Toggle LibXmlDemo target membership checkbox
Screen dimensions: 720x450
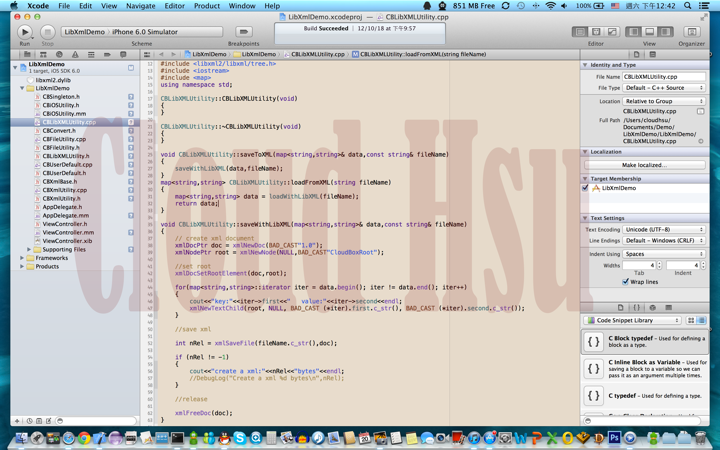(x=585, y=188)
